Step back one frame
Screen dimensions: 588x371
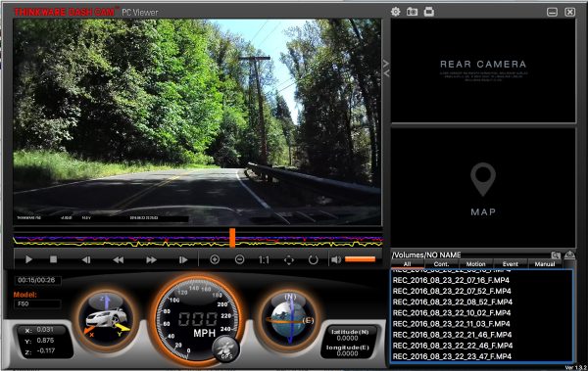(86, 259)
